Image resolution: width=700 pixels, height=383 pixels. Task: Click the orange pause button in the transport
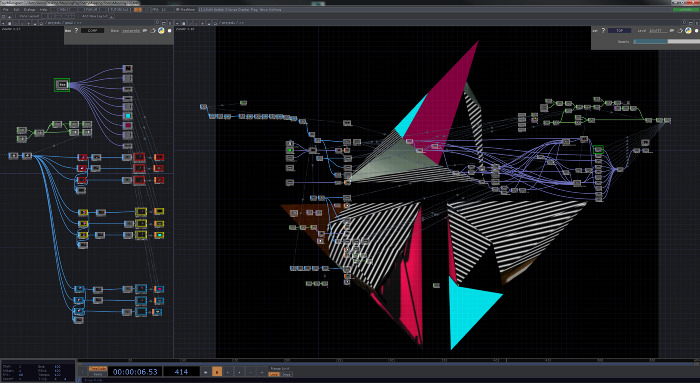pyautogui.click(x=217, y=371)
